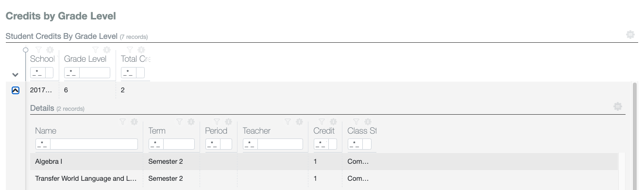644x190 pixels.
Task: Open Teacher filter operator dropdown
Action: tap(250, 144)
